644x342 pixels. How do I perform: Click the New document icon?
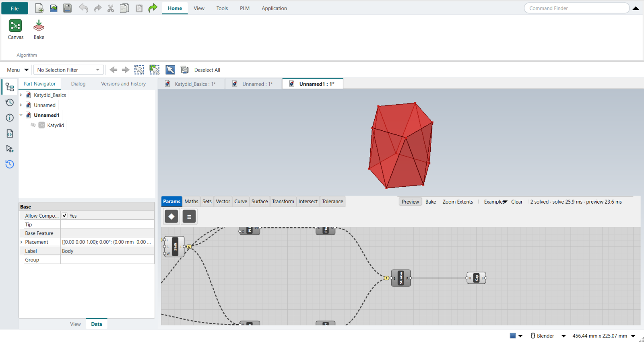[39, 8]
